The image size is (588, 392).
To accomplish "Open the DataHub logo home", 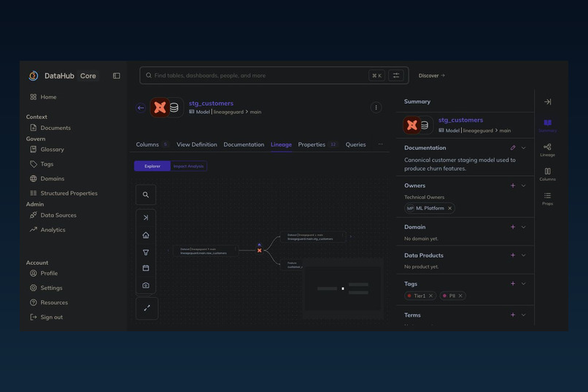I will 34,76.
